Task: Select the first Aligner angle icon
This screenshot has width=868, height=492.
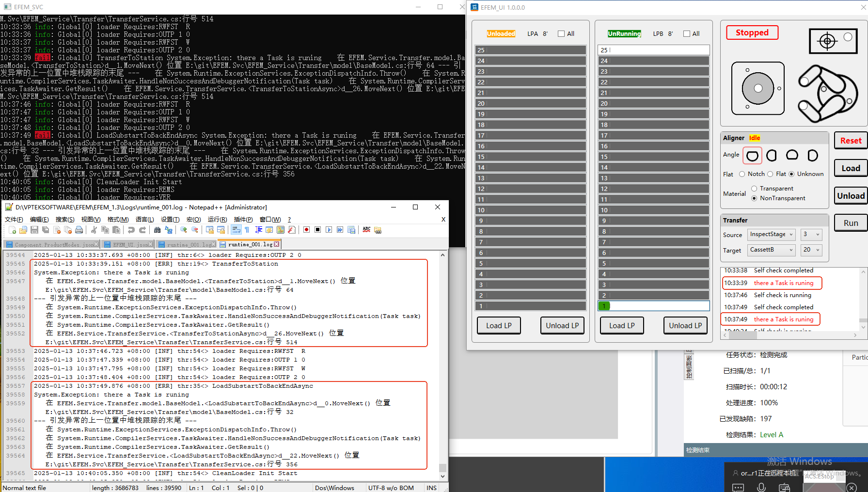Action: click(752, 156)
